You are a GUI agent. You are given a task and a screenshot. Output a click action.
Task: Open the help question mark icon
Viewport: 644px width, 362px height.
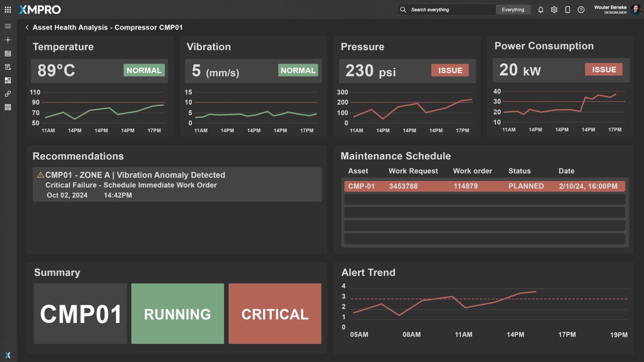[581, 10]
